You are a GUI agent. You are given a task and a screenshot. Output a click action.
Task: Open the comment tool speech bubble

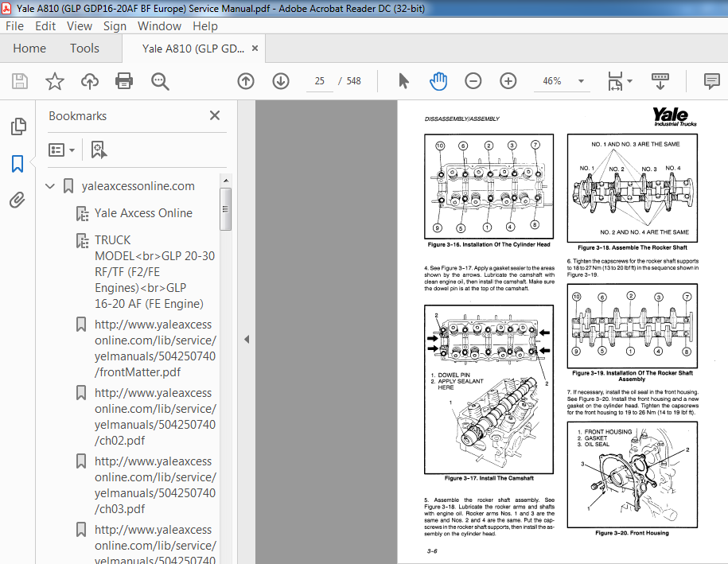[x=711, y=81]
